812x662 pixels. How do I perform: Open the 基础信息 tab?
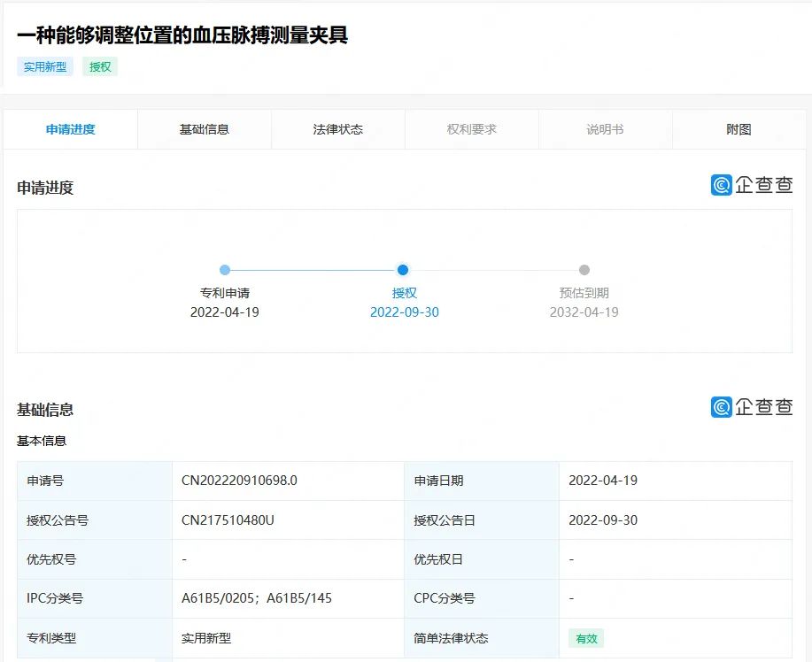click(x=205, y=129)
